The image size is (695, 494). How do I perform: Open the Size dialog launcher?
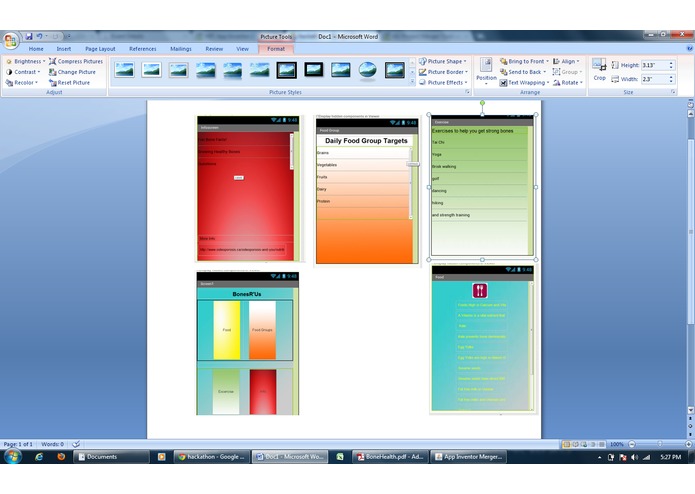coord(673,92)
